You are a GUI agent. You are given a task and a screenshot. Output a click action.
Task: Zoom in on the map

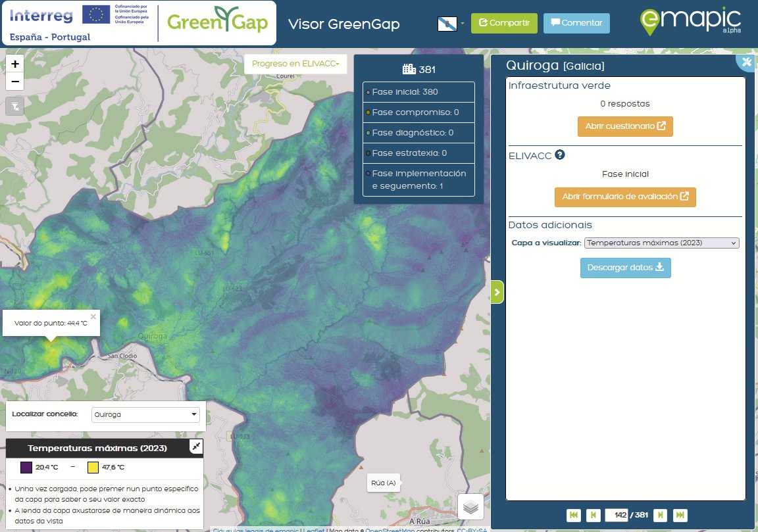pos(15,64)
